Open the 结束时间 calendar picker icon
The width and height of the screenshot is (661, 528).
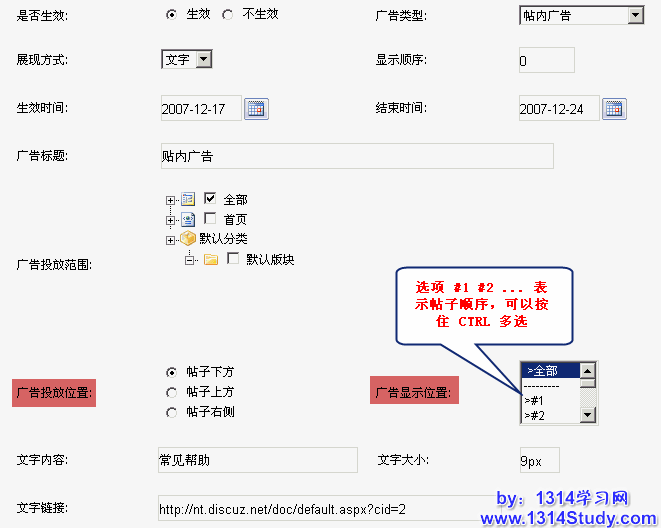click(x=614, y=109)
